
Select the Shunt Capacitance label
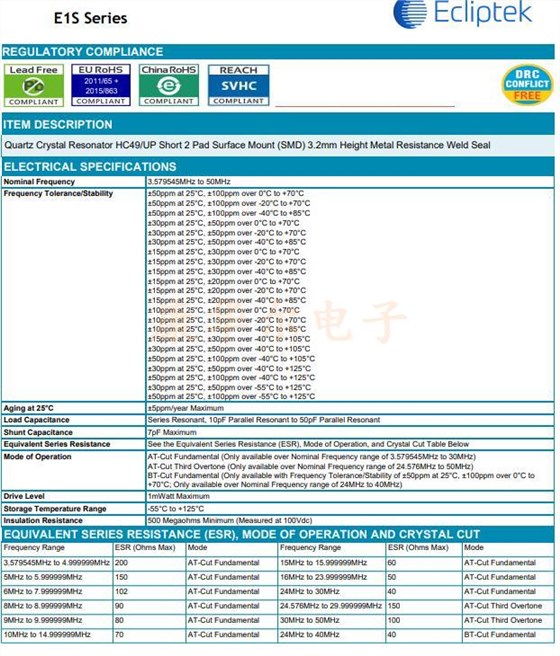38,432
